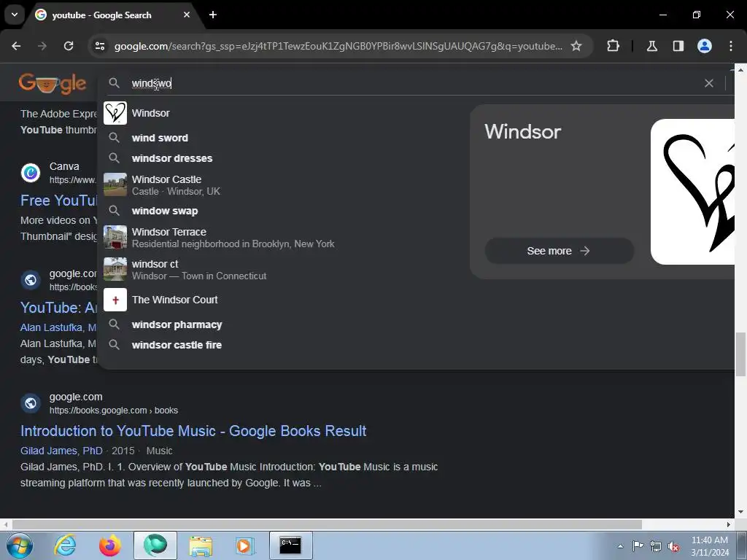Open the Gilad James, PhD author link
The height and width of the screenshot is (560, 747).
[61, 451]
